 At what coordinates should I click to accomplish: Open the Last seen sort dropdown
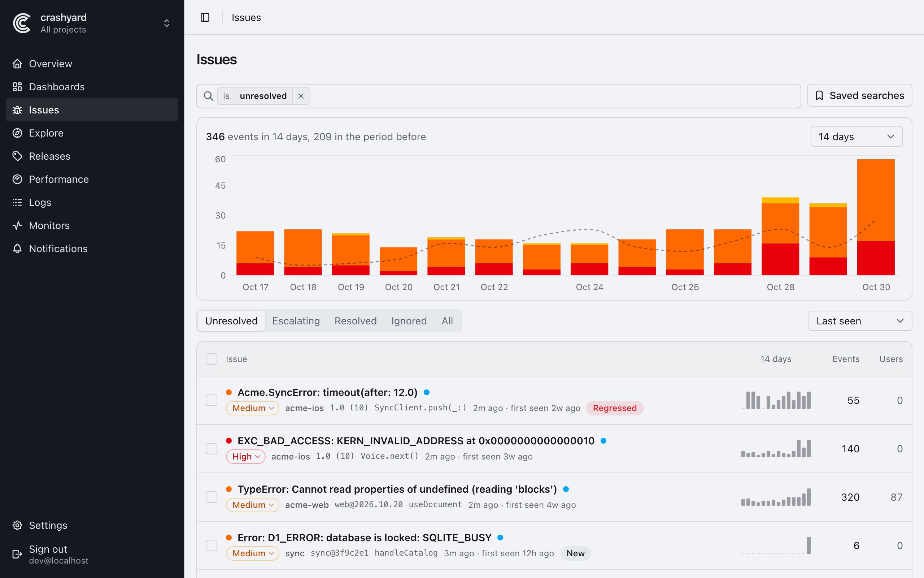point(860,321)
